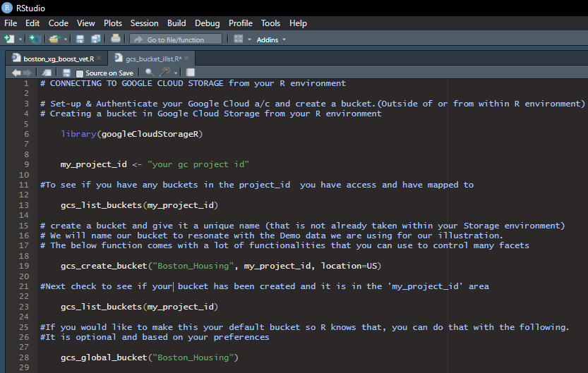The width and height of the screenshot is (588, 373).
Task: Save the current document from main toolbar
Action: (80, 39)
